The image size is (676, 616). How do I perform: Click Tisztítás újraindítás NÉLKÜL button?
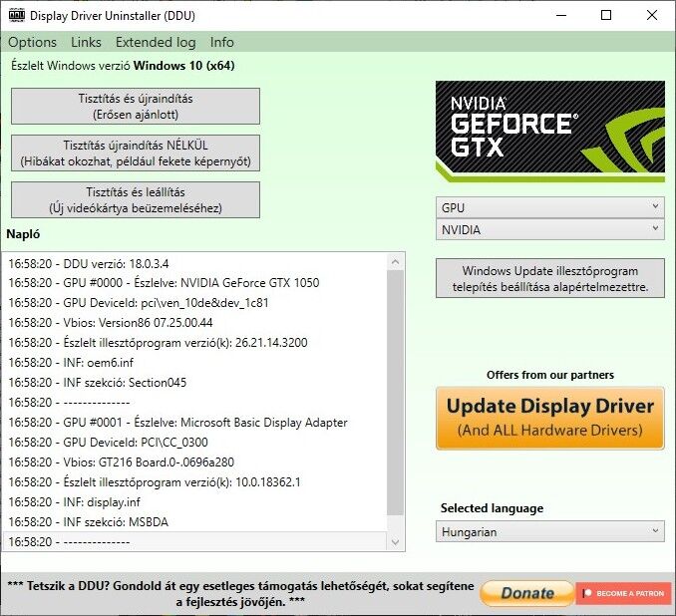coord(136,154)
